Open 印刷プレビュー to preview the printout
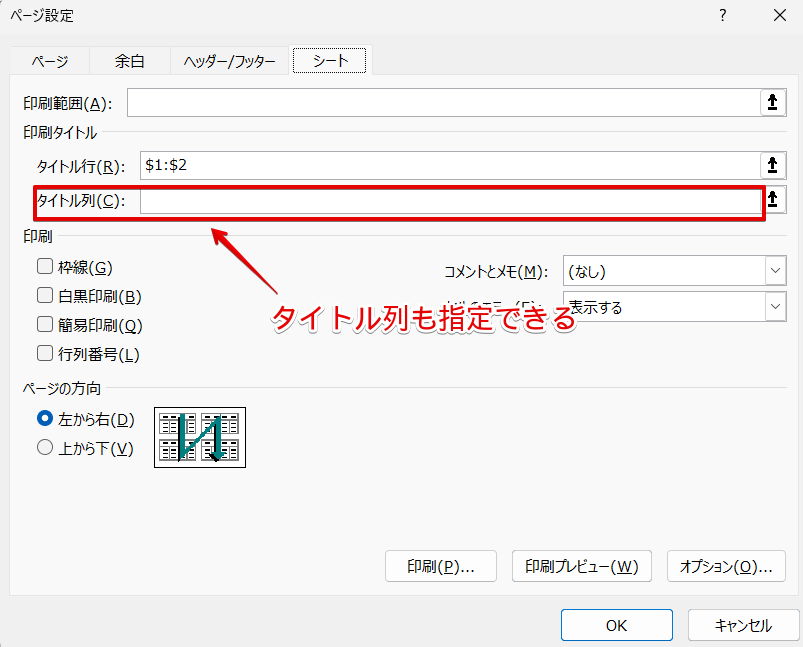Image resolution: width=803 pixels, height=647 pixels. pos(580,566)
